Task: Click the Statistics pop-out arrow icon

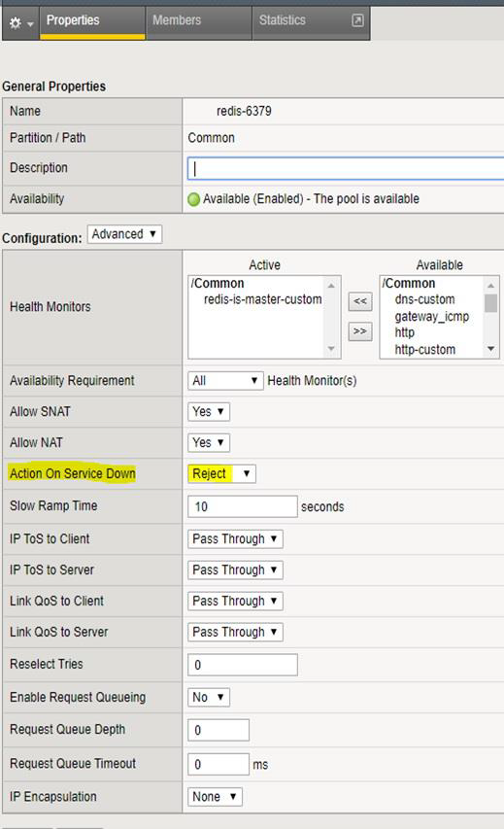Action: pyautogui.click(x=357, y=20)
